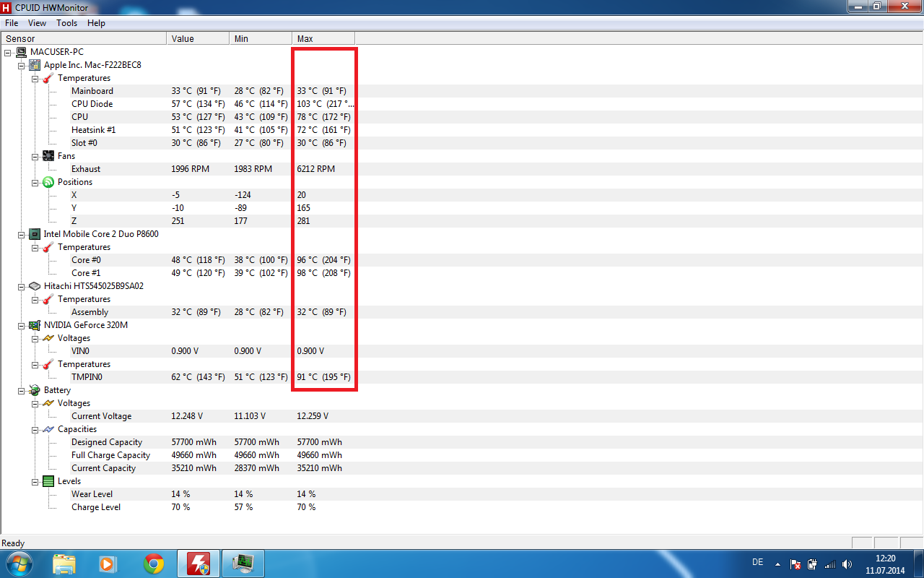The image size is (924, 578).
Task: Open the Windows Start menu orb
Action: [x=19, y=564]
